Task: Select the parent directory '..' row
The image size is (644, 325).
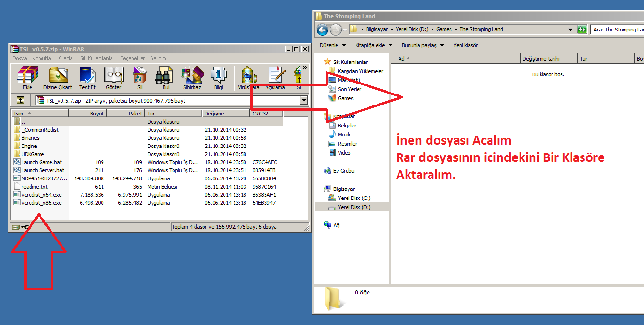Action: [x=148, y=122]
